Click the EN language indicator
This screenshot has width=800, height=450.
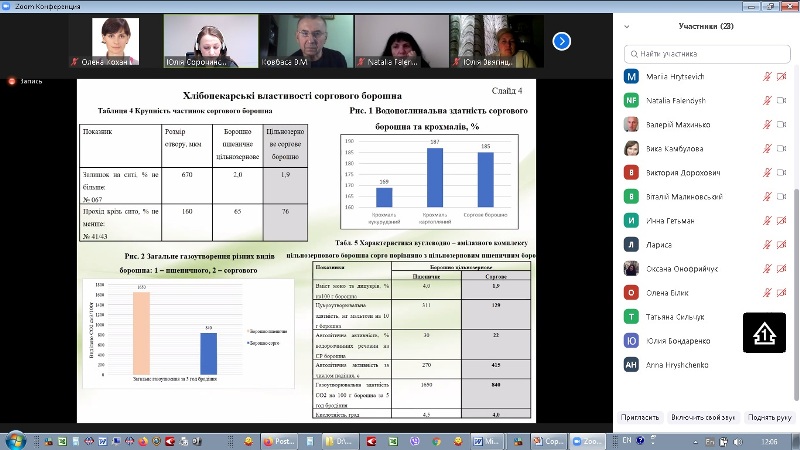tap(627, 440)
